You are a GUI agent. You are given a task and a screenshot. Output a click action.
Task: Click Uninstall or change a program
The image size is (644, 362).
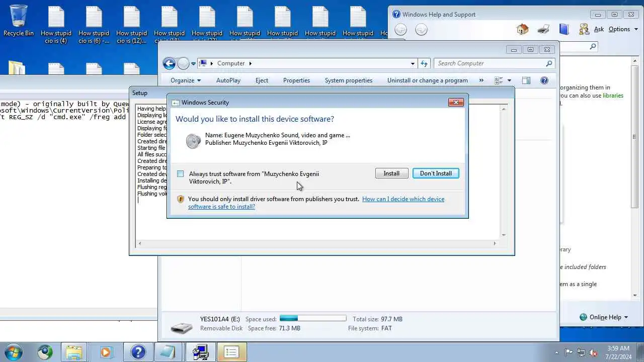428,80
